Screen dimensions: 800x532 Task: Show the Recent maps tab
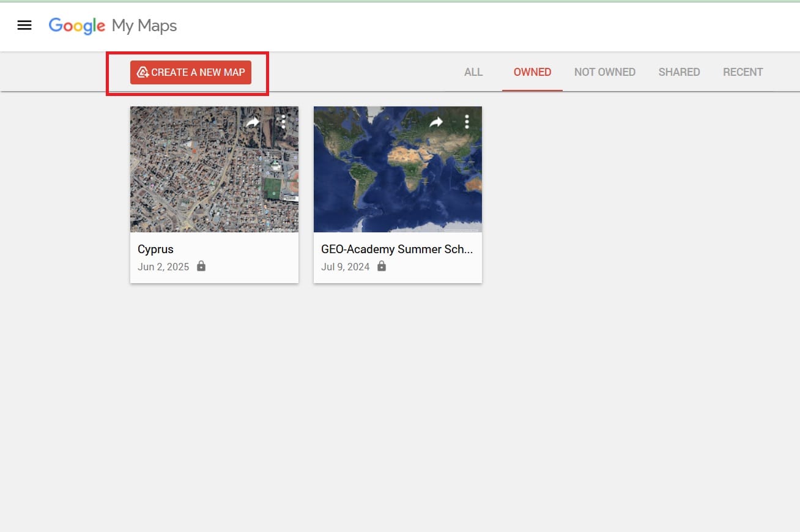pos(743,72)
